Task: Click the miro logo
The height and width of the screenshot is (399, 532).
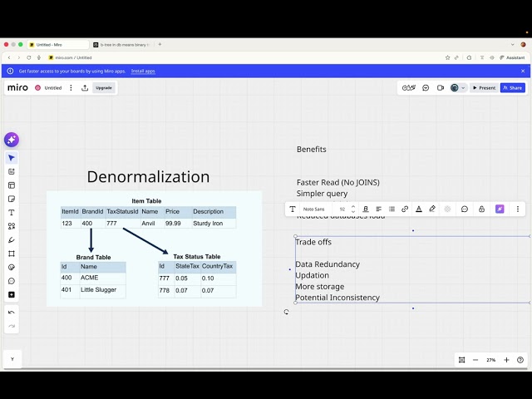Action: point(17,87)
